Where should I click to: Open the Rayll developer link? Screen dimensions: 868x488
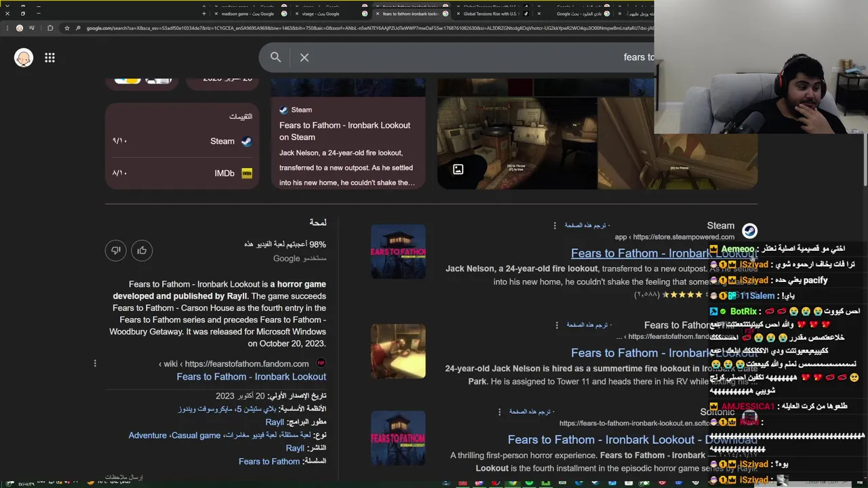coord(275,422)
